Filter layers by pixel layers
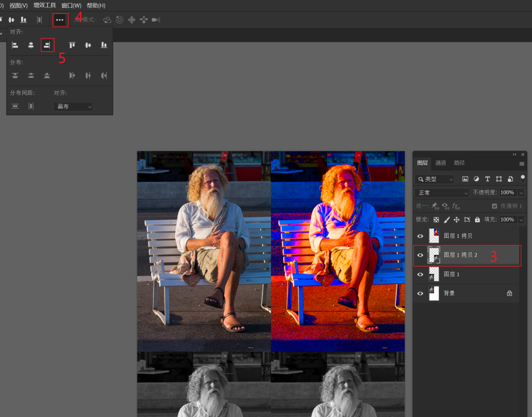The height and width of the screenshot is (417, 532). click(465, 179)
